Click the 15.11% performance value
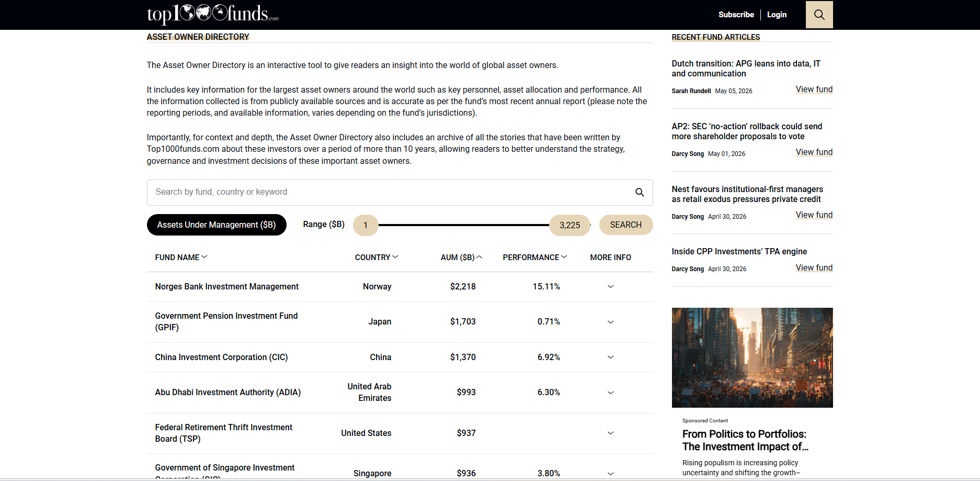This screenshot has height=481, width=980. pyautogui.click(x=546, y=286)
